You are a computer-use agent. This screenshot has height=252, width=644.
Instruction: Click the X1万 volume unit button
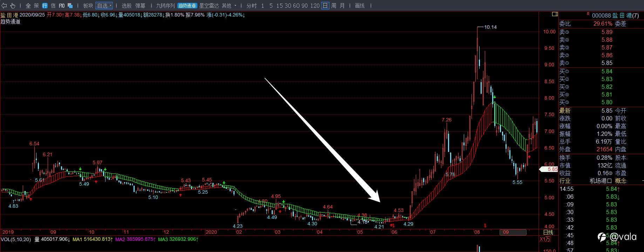pyautogui.click(x=545, y=239)
